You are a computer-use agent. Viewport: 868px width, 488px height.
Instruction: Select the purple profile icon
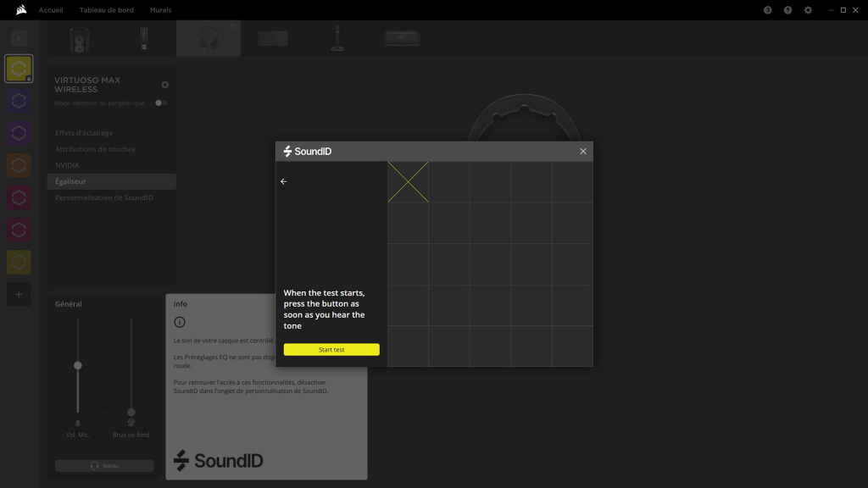19,133
